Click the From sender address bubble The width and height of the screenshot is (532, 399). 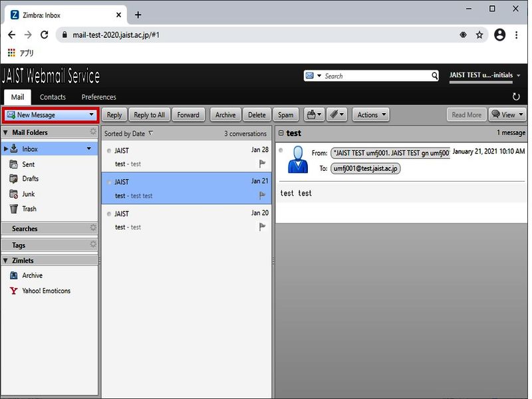(390, 153)
